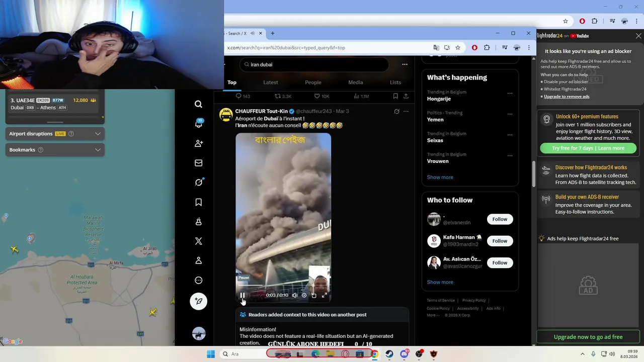Screen dimensions: 644x362
Task: Switch to the Lists tab
Action: click(x=395, y=82)
